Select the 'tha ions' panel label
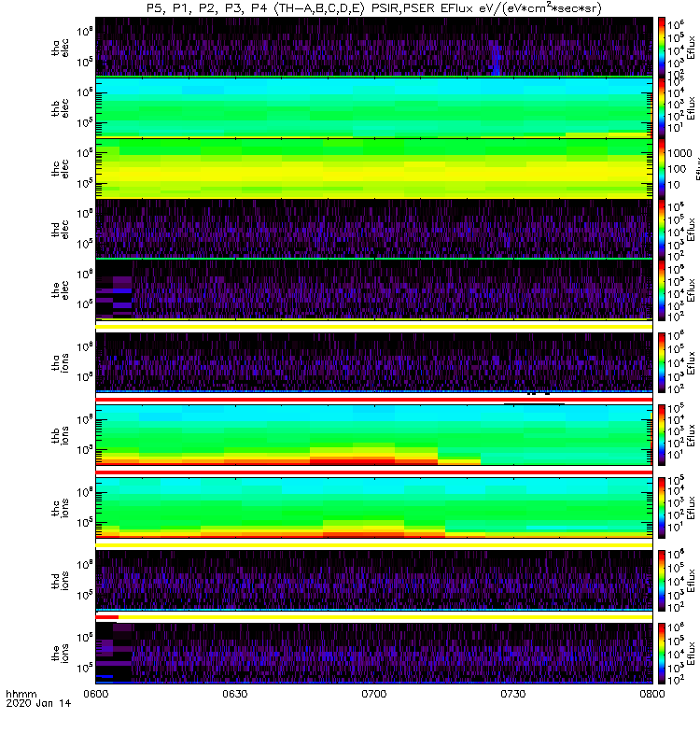The height and width of the screenshot is (747, 700). click(61, 362)
